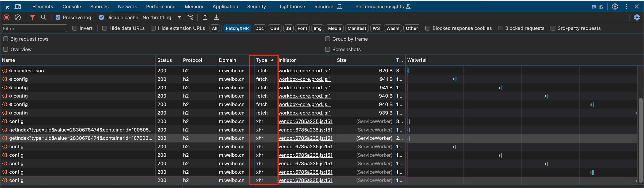Image resolution: width=644 pixels, height=188 pixels.
Task: Toggle the Preserve log checkbox
Action: pos(58,17)
